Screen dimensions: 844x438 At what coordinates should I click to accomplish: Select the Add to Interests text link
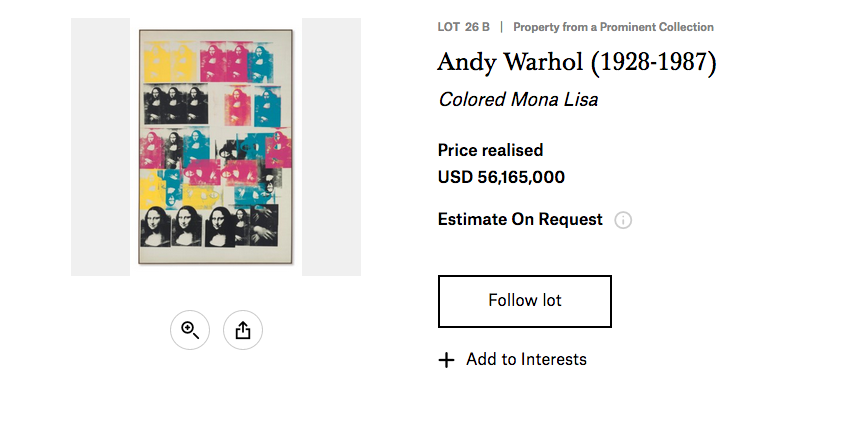526,359
